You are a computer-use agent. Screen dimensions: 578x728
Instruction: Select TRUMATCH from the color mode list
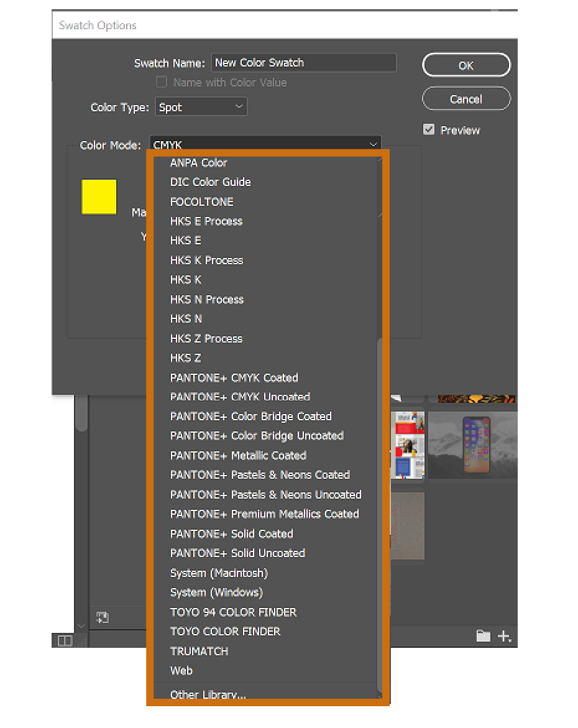tap(199, 651)
